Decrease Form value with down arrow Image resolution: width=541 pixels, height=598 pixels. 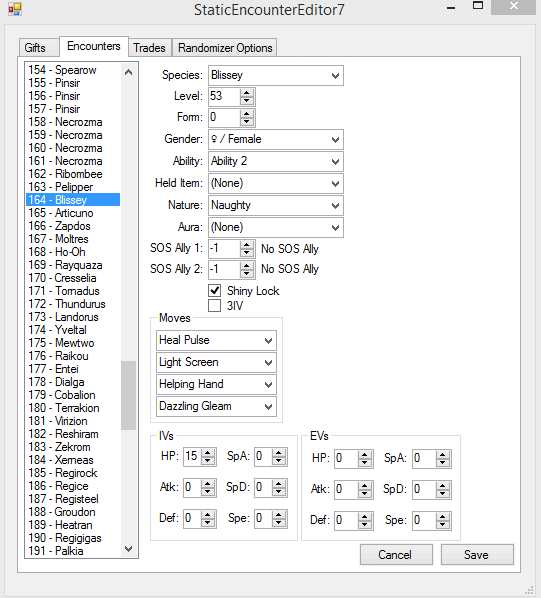point(247,122)
